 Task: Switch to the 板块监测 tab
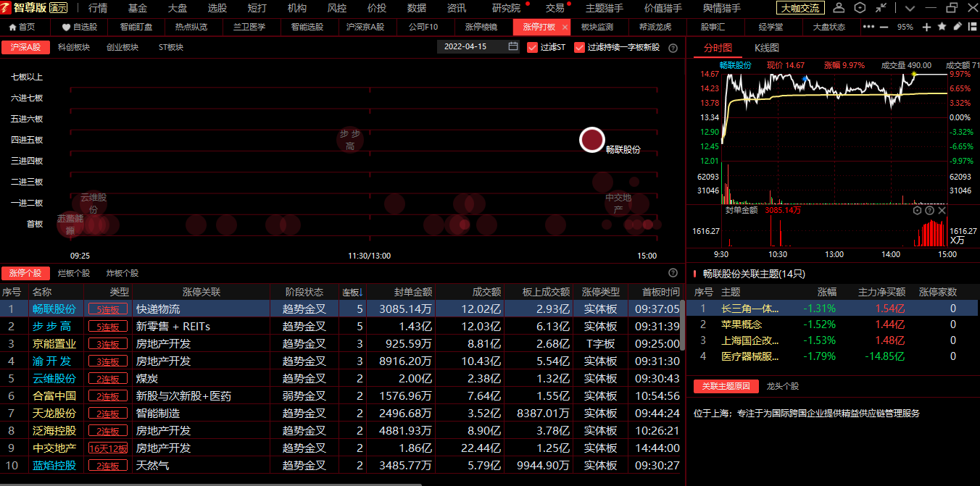pyautogui.click(x=597, y=27)
